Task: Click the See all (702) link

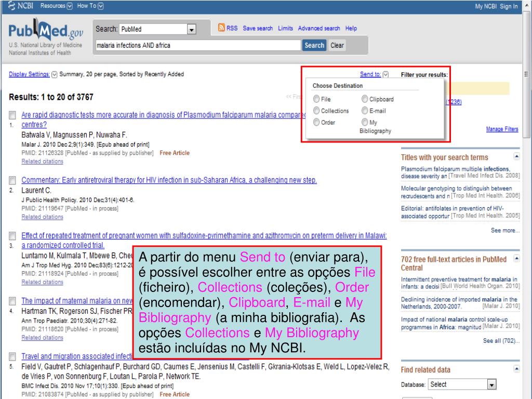Action: tap(501, 341)
